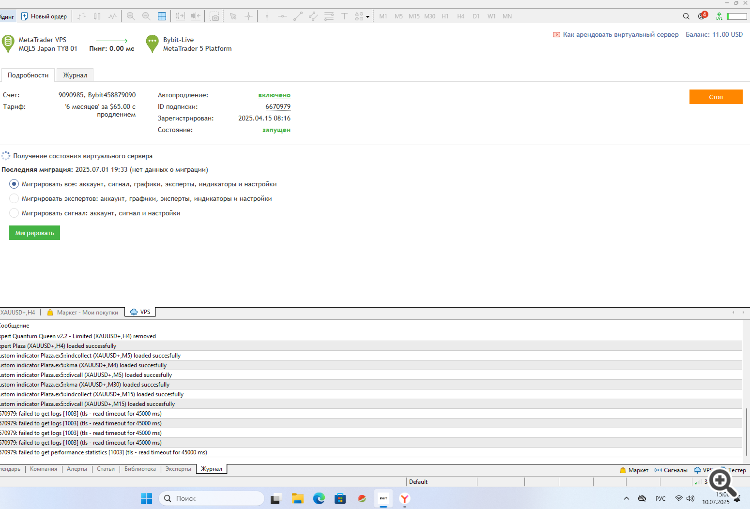Switch chart to bar chart icon
The height and width of the screenshot is (509, 750).
tap(81, 16)
